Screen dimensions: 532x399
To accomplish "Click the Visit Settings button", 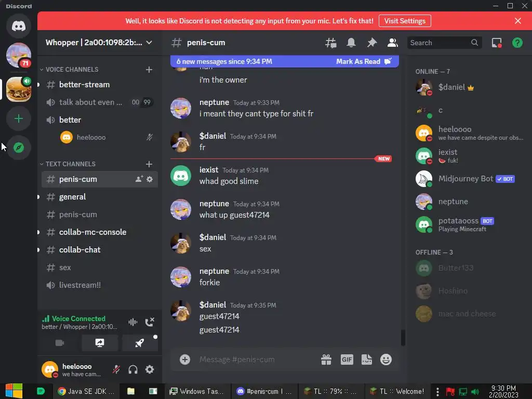I will coord(405,21).
